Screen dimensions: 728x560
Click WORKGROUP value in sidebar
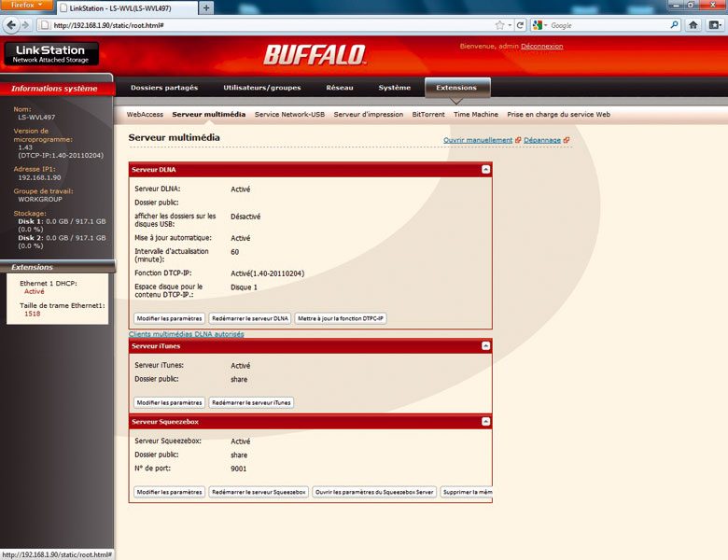point(40,199)
